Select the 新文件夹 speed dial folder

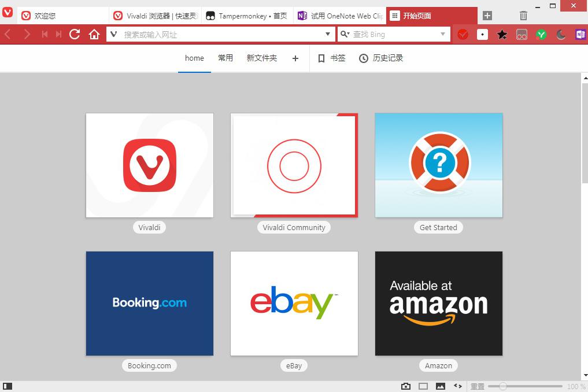262,58
